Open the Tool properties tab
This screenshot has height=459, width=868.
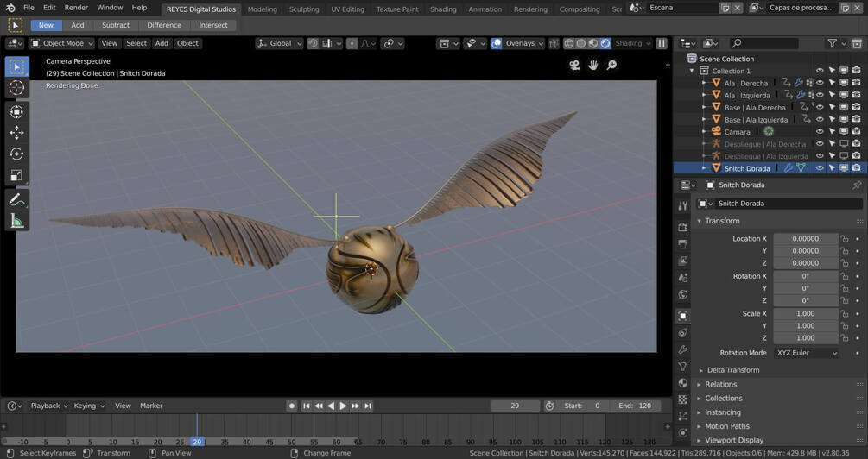click(x=683, y=205)
